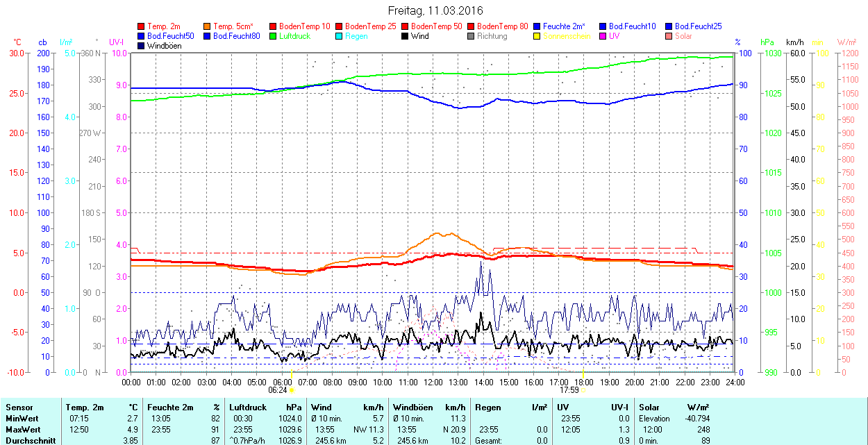Viewport: 868px width, 445px height.
Task: Click the dark Windböen legend swatch
Action: pyautogui.click(x=142, y=46)
